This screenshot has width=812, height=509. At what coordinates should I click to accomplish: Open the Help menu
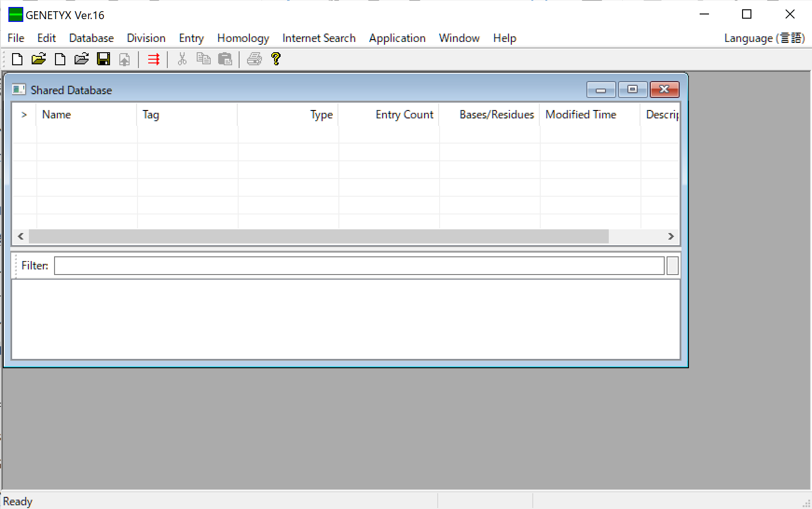505,38
